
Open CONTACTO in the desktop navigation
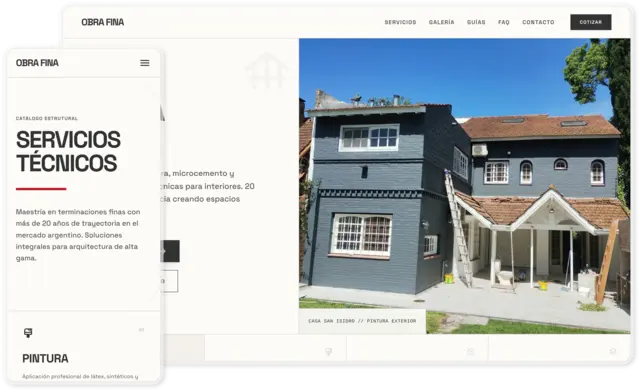[x=538, y=22]
